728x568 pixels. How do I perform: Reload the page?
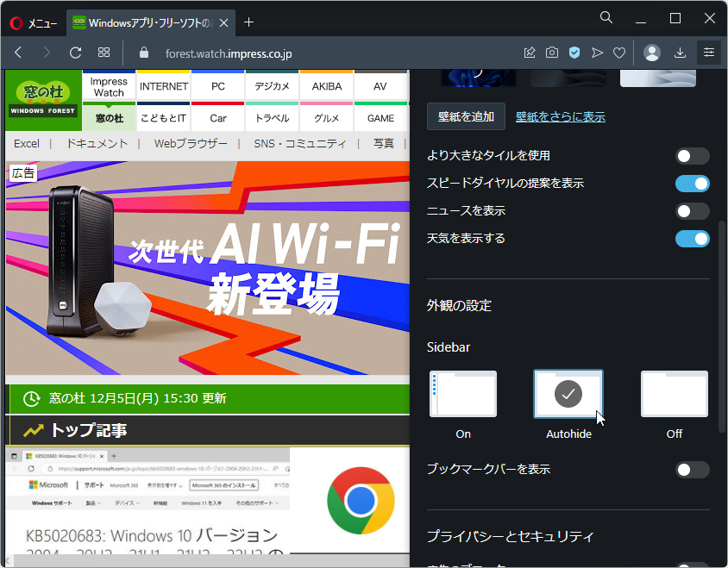76,53
